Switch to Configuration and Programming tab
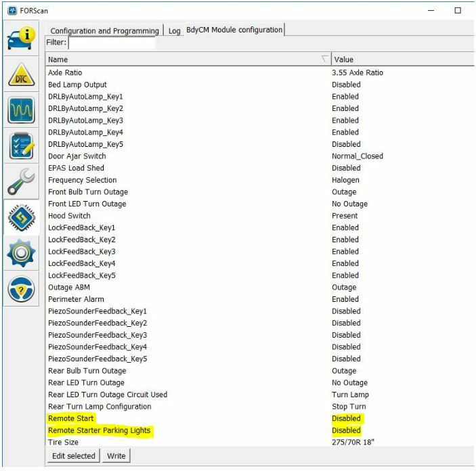Screen dimensions: 476x471 (x=104, y=30)
